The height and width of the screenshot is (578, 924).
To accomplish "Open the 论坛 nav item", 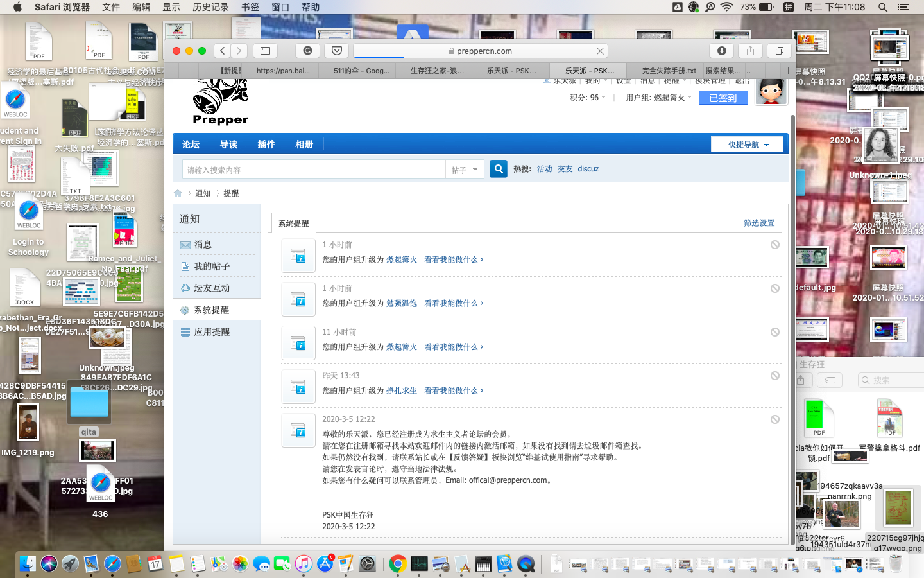I will [x=191, y=144].
